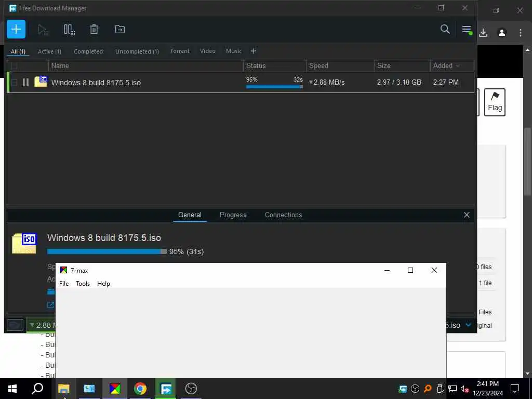Screen dimensions: 532x399
Task: Click the 2.88 MB/s speed cell
Action: tap(327, 82)
